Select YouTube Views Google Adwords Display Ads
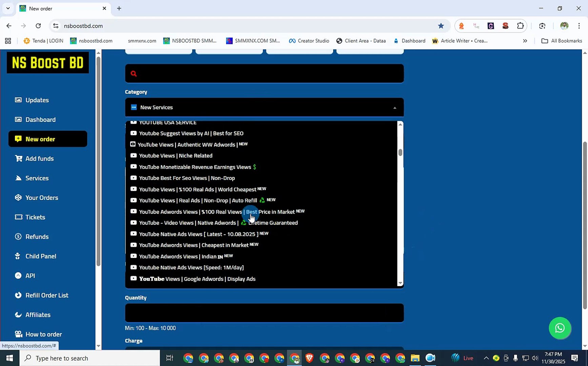Image resolution: width=588 pixels, height=366 pixels. pos(261,279)
